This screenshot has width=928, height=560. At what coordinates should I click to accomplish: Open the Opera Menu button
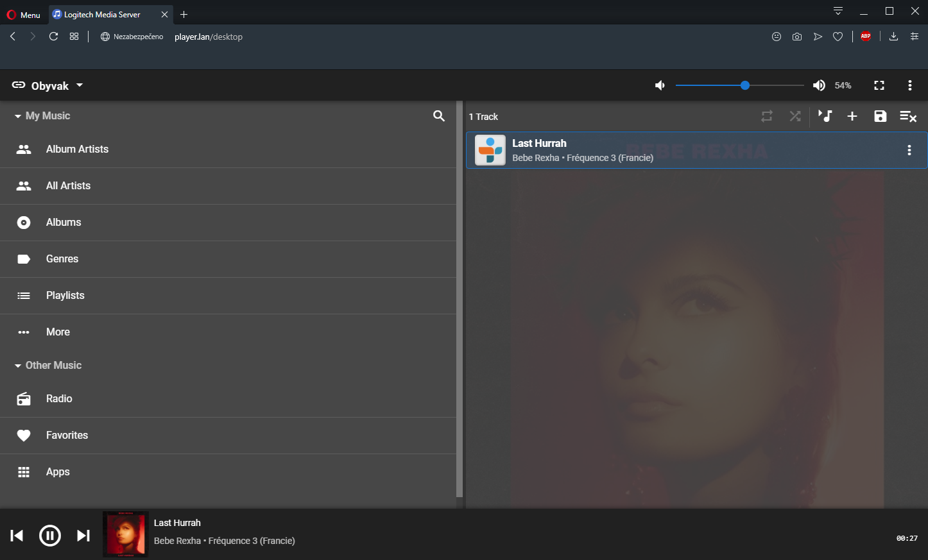point(24,15)
